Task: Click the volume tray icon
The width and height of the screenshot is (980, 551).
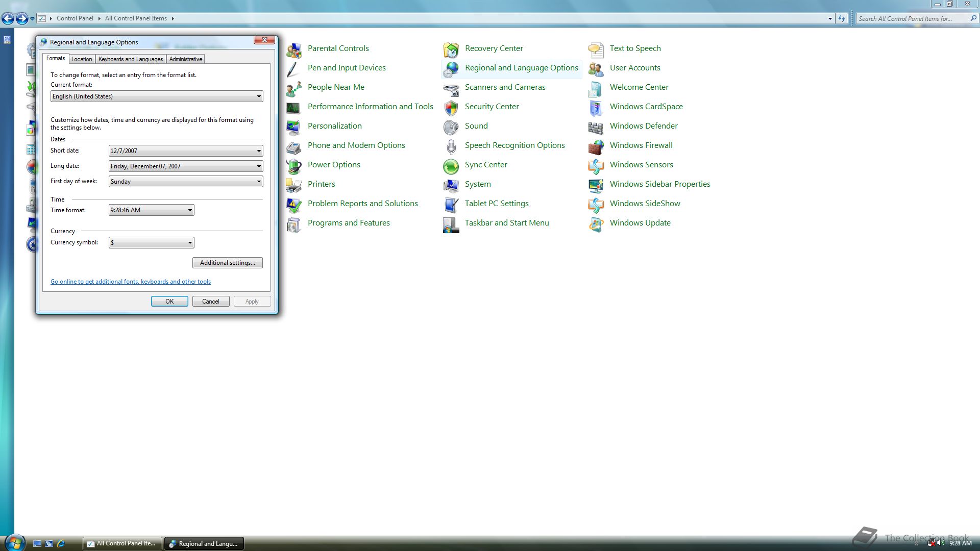Action: 941,543
